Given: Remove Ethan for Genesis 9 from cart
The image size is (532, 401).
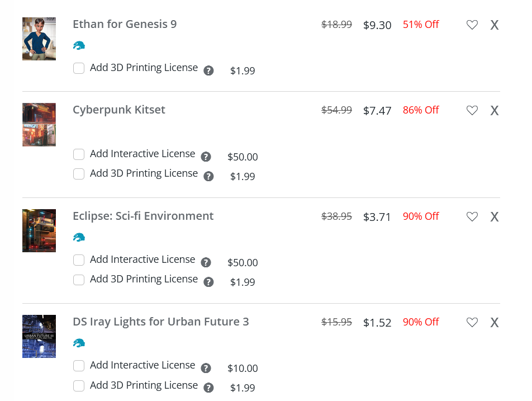Looking at the screenshot, I should [x=495, y=25].
